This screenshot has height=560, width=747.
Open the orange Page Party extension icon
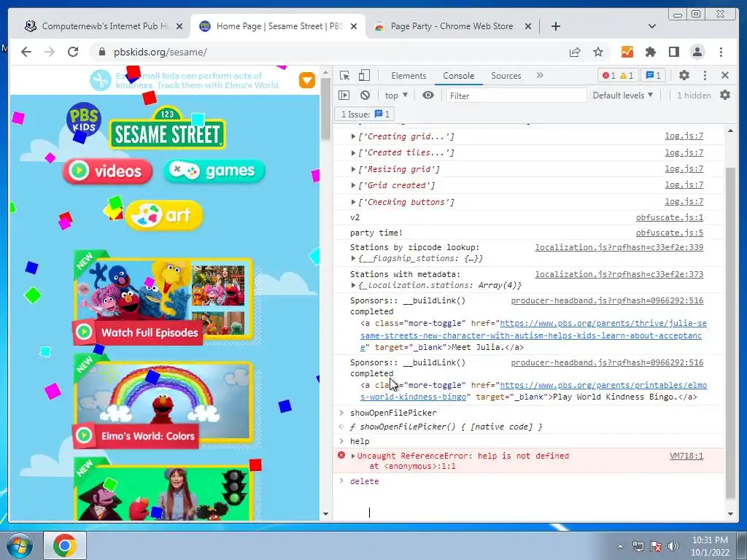pyautogui.click(x=627, y=52)
